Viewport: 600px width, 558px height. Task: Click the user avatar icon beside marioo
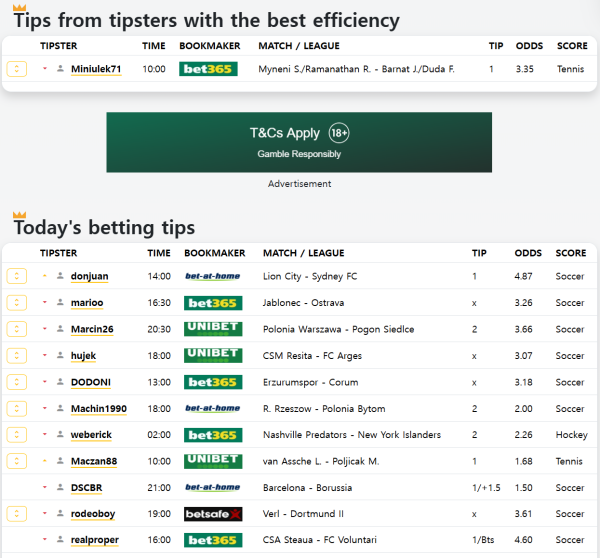(60, 303)
